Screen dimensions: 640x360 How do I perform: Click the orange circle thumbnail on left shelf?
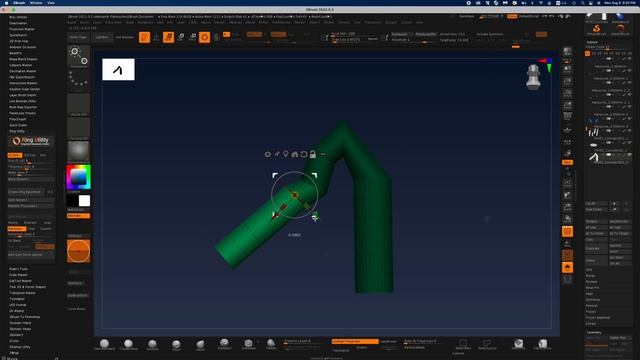click(x=78, y=251)
